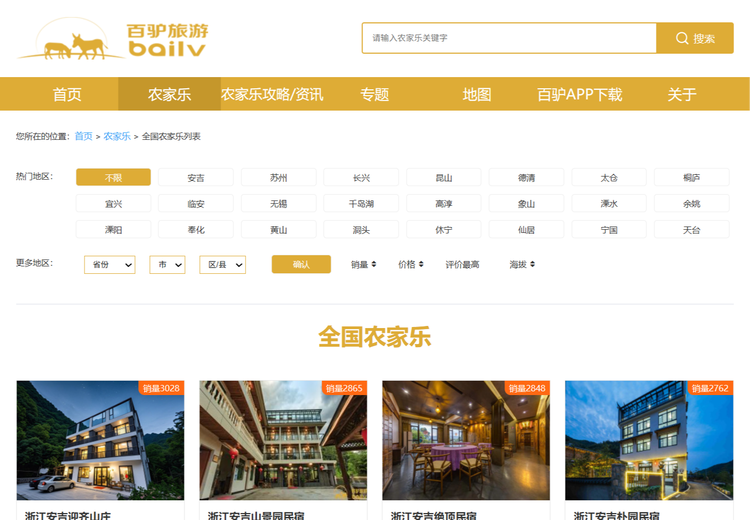Choose the 高淳 region button
The image size is (750, 520).
pos(444,203)
